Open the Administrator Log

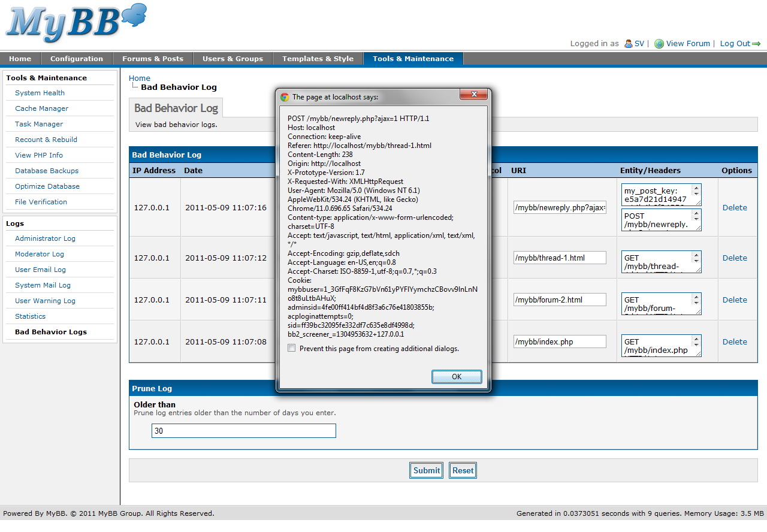45,238
